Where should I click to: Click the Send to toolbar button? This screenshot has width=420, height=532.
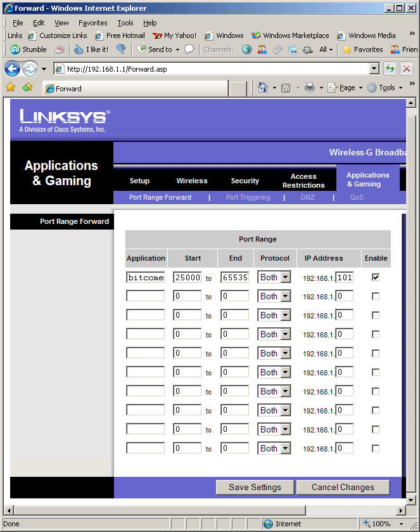click(x=158, y=49)
